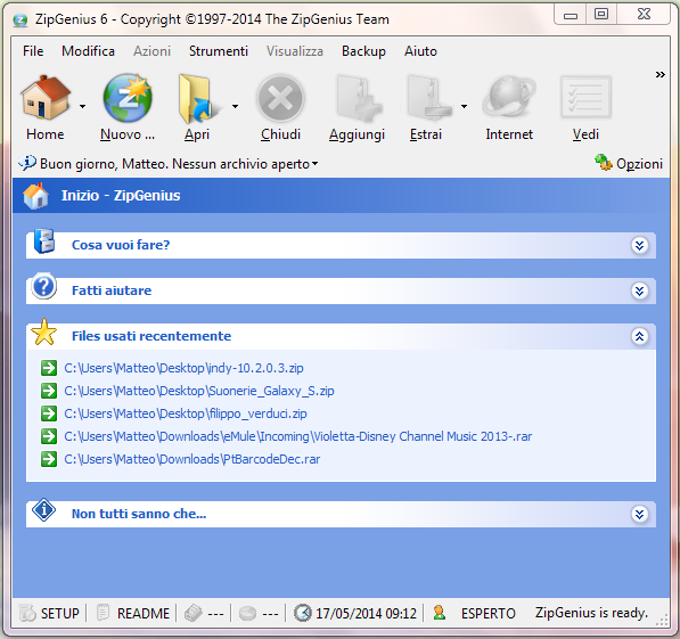Click the Chiudi close-archive icon

pos(281,98)
